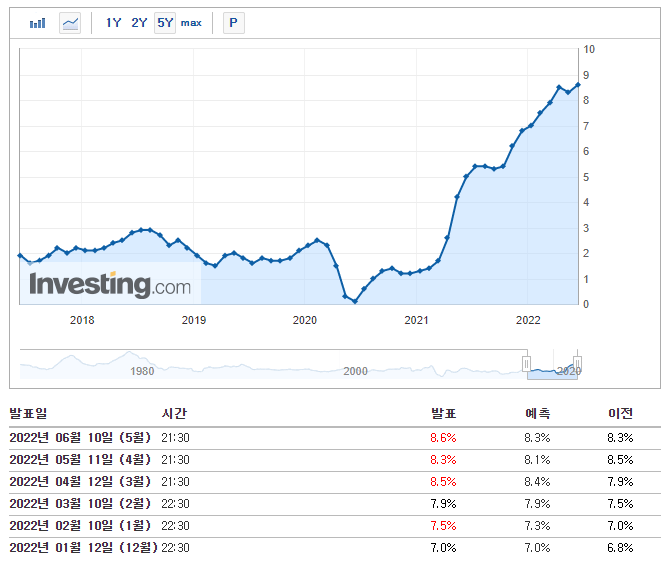The width and height of the screenshot is (669, 564).
Task: Click the 이전 column header
Action: click(620, 413)
